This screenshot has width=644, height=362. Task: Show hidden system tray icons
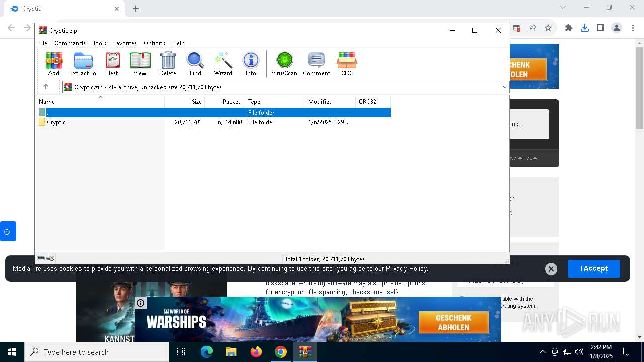click(542, 352)
